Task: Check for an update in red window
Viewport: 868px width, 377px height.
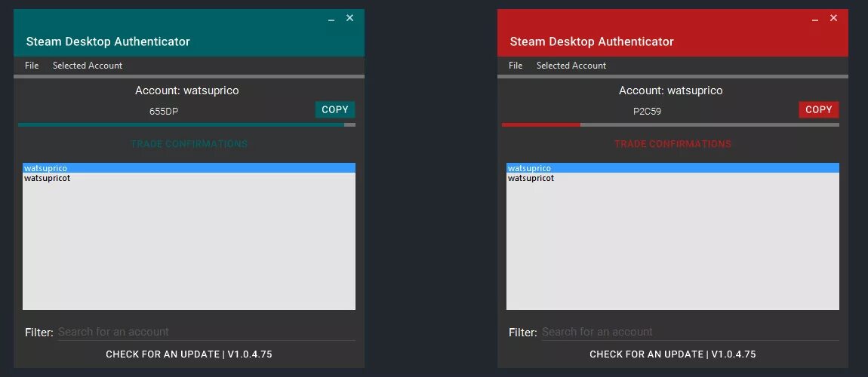Action: tap(673, 354)
